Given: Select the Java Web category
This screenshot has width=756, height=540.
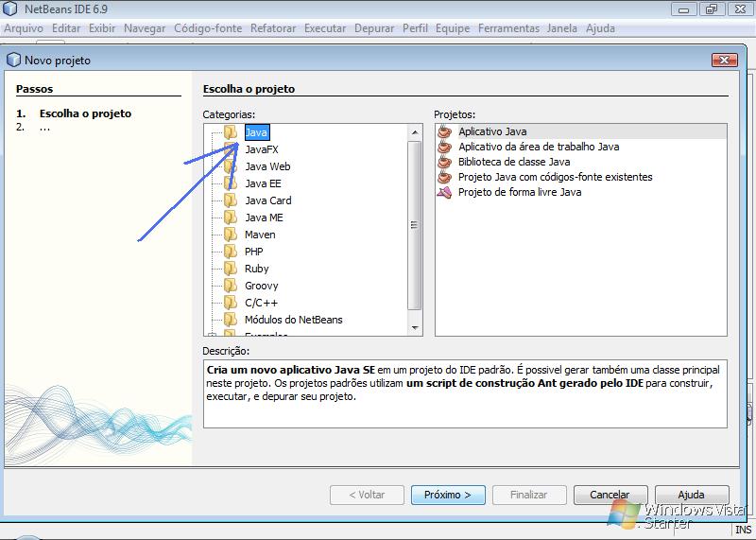Looking at the screenshot, I should click(x=267, y=166).
